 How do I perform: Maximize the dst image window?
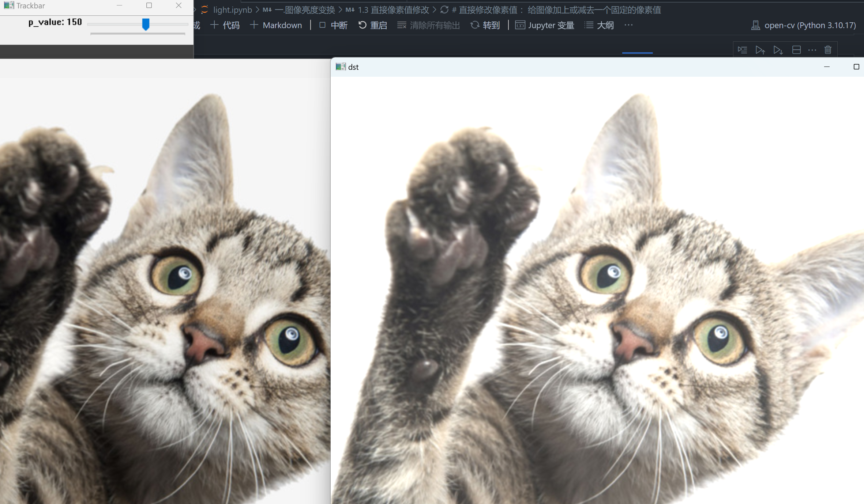(856, 67)
